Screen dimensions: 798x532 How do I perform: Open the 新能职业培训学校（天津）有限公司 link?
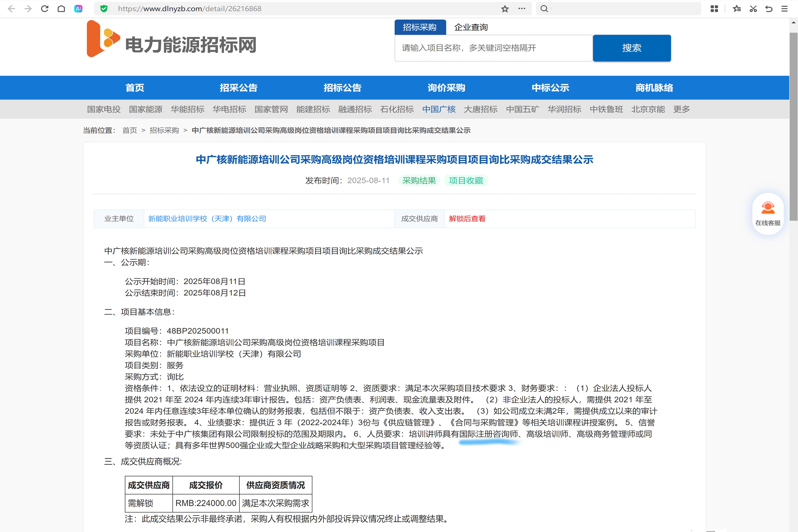pyautogui.click(x=207, y=219)
